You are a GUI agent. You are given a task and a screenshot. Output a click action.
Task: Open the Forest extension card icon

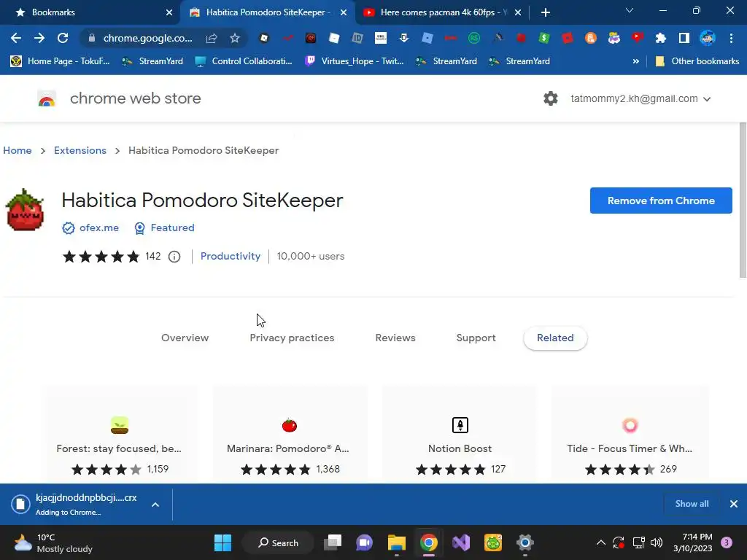120,425
